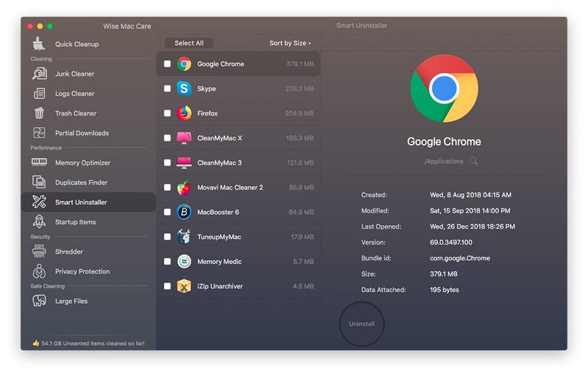Open the Sort by Size dropdown
Viewport: 588px width, 375px height.
[x=290, y=43]
